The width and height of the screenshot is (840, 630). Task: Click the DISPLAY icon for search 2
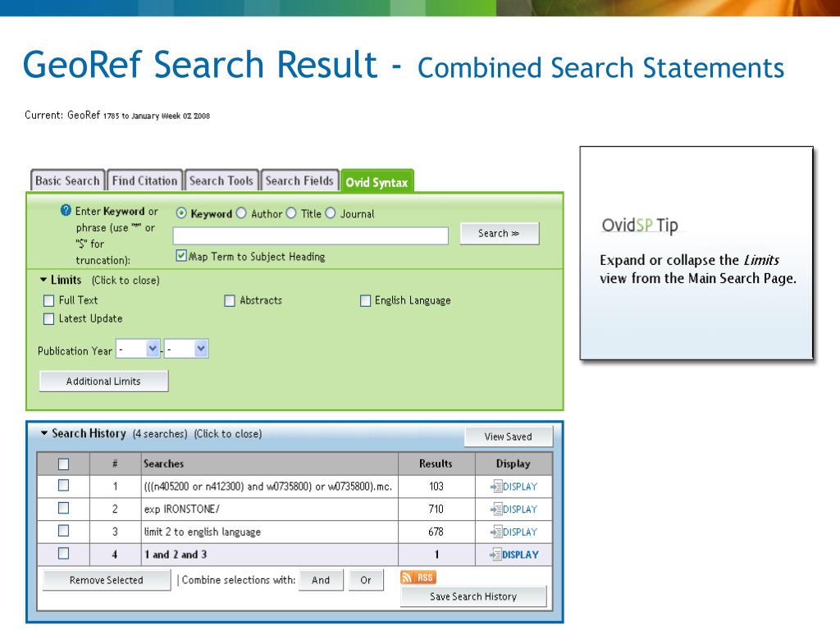pos(496,509)
